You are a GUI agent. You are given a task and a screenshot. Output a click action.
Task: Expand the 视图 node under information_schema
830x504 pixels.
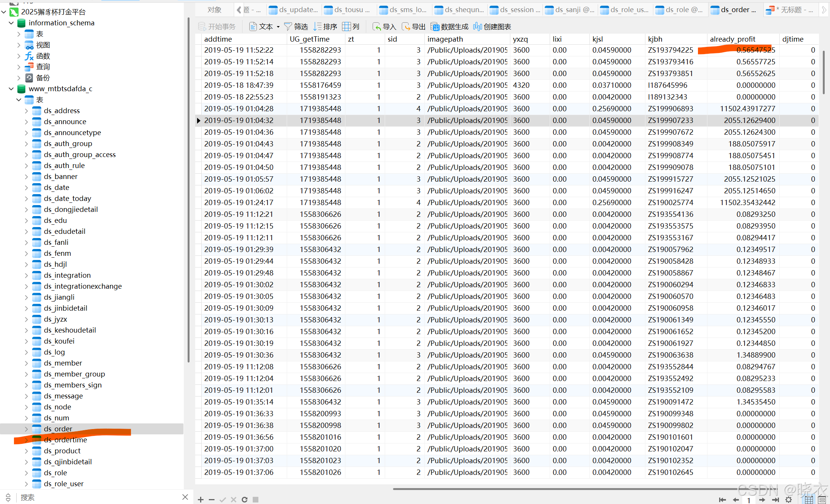click(x=19, y=45)
